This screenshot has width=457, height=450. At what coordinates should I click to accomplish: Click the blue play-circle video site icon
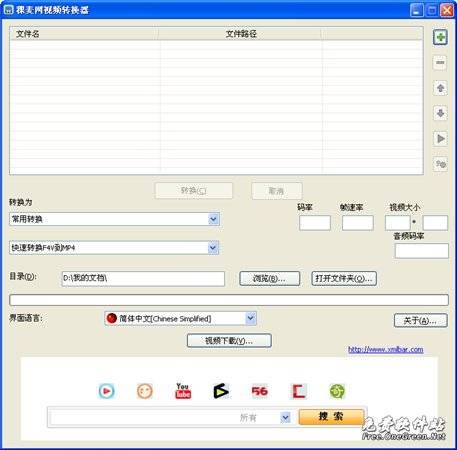tap(107, 391)
